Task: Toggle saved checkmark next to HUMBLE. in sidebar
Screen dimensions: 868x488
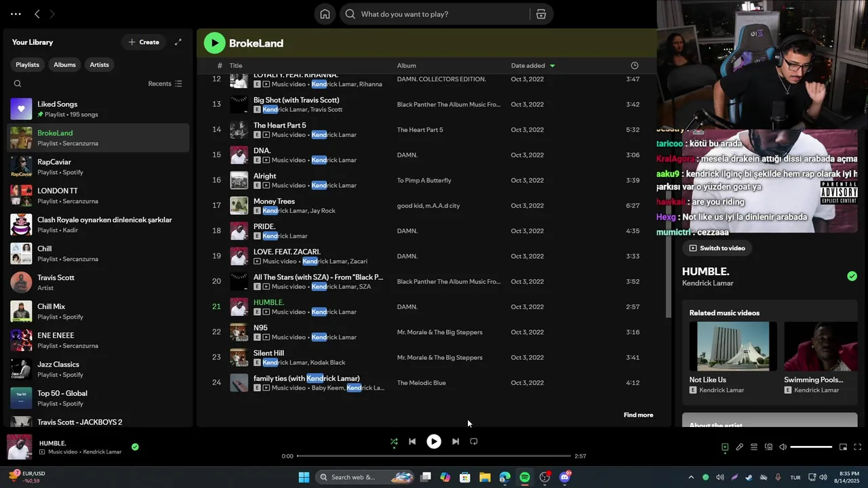Action: pyautogui.click(x=852, y=276)
